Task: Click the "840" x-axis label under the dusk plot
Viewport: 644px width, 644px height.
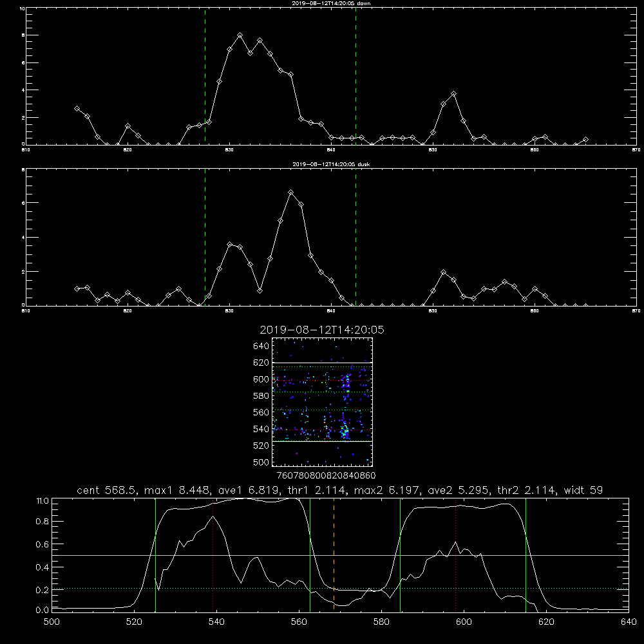Action: pyautogui.click(x=331, y=311)
